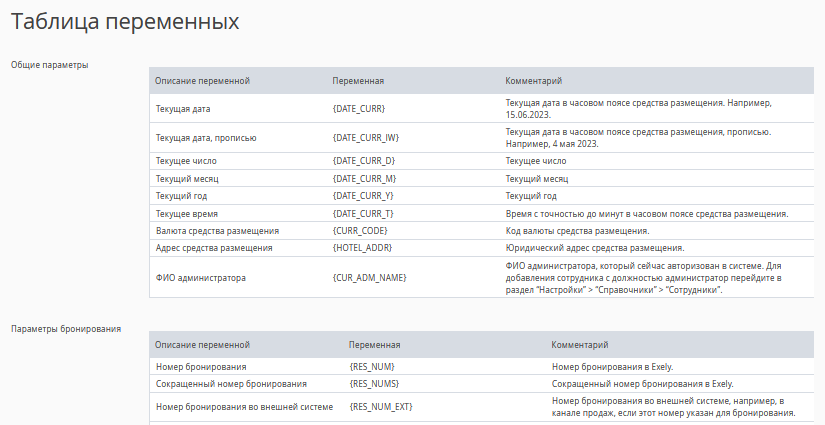Image resolution: width=825 pixels, height=425 pixels.
Task: Select the {CUR_ADM_NAME} variable cell
Action: [369, 277]
